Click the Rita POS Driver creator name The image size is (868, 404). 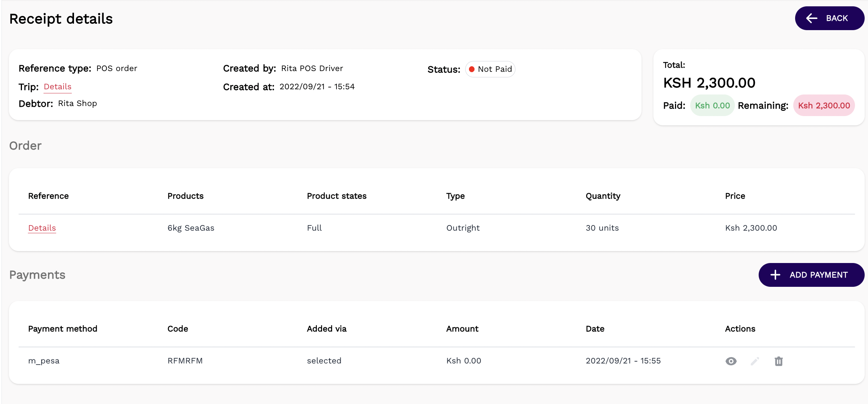(312, 68)
